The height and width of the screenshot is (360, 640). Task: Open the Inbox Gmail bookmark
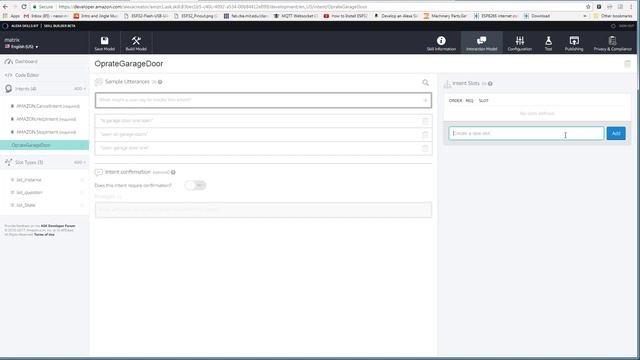pyautogui.click(x=46, y=16)
